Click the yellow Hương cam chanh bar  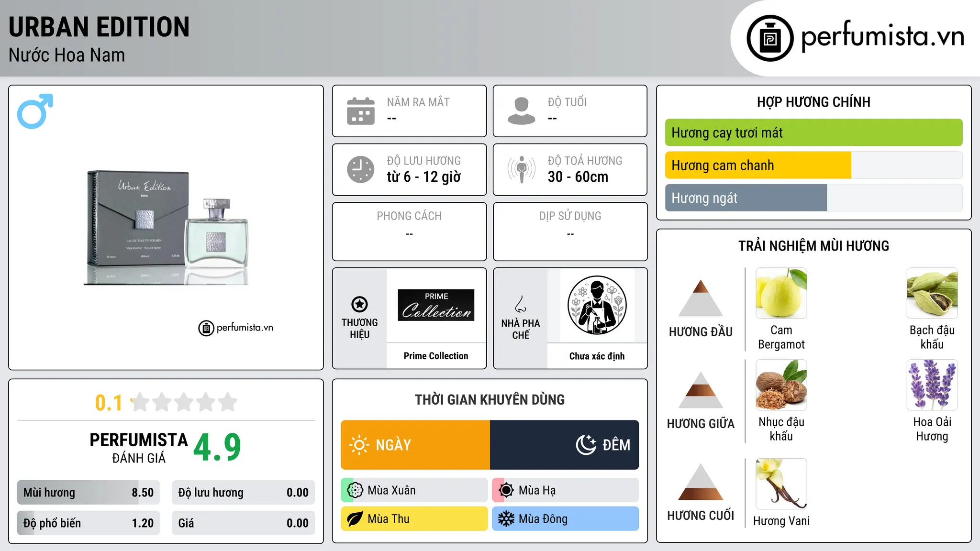tap(758, 165)
